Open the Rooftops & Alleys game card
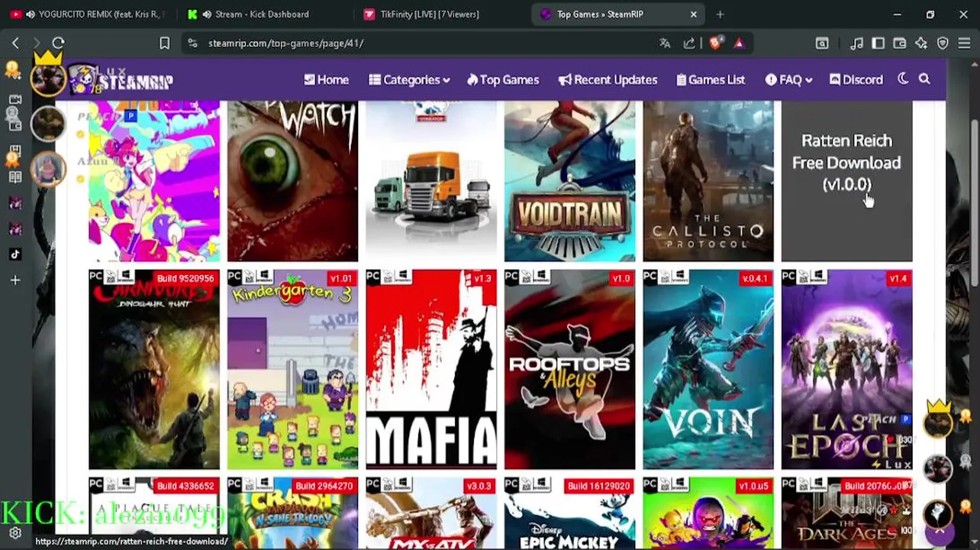Screen dimensions: 980x550 pyautogui.click(x=569, y=369)
